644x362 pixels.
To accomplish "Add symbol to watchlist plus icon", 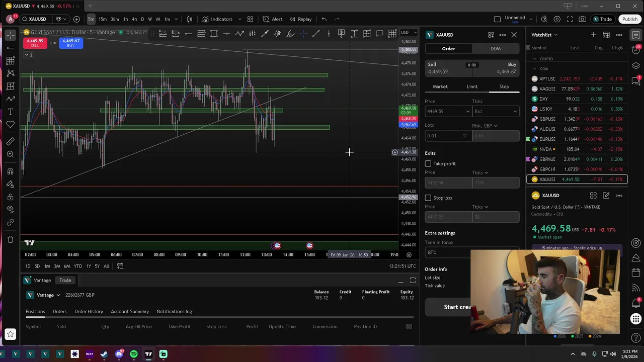I will [x=593, y=35].
